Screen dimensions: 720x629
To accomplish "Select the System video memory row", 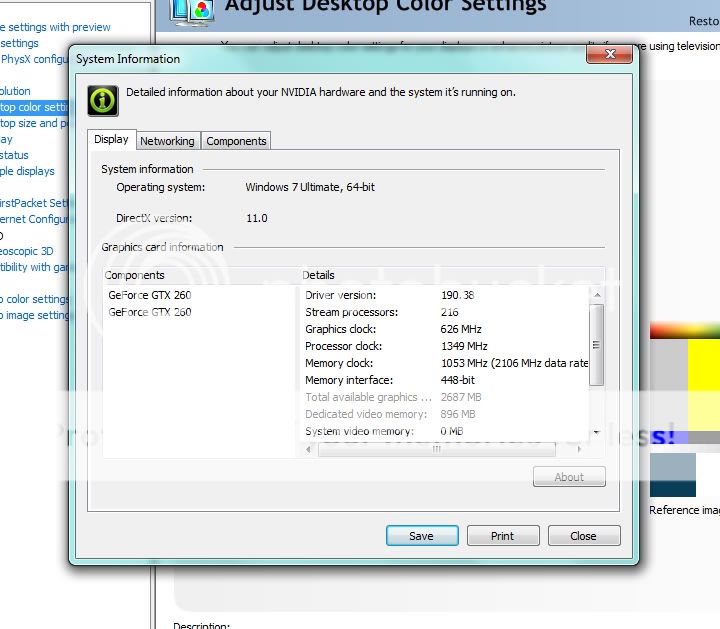I will coord(445,431).
